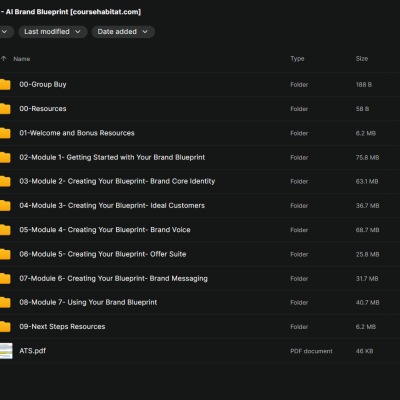The width and height of the screenshot is (400, 400).
Task: Click folder icon for 03-Module 2 row
Action: 5,181
